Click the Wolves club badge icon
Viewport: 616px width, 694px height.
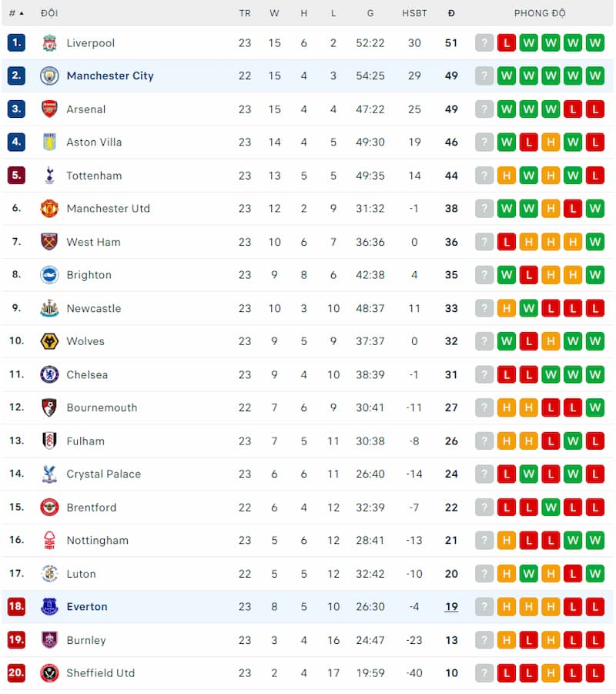tap(49, 341)
